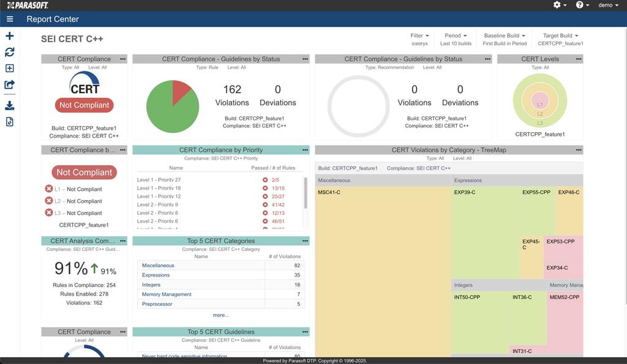This screenshot has width=627, height=364.
Task: Click the EXP46-C treemap block
Action: pos(569,210)
